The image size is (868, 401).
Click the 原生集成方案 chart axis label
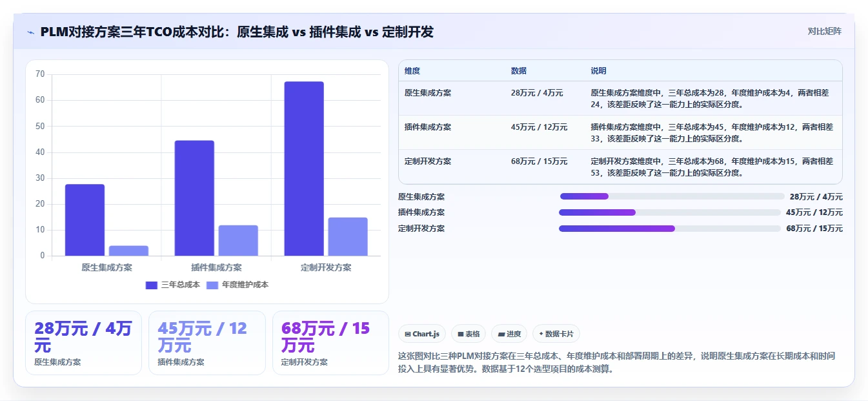[106, 267]
